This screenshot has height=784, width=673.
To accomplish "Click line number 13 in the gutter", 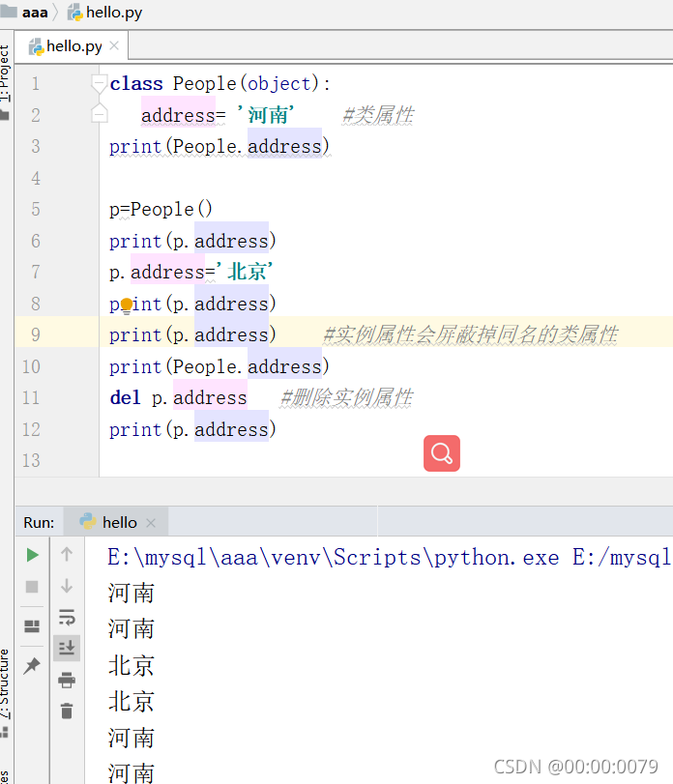I will [x=31, y=460].
